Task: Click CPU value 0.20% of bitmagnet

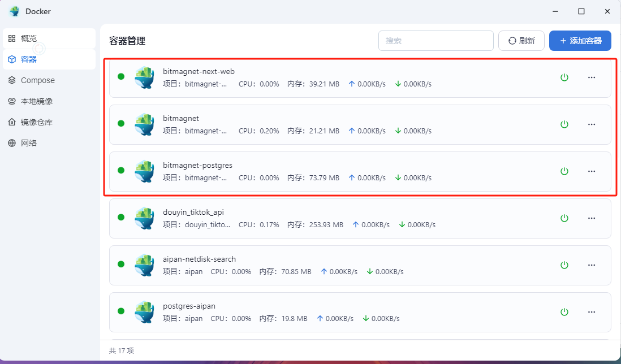Action: tap(269, 131)
